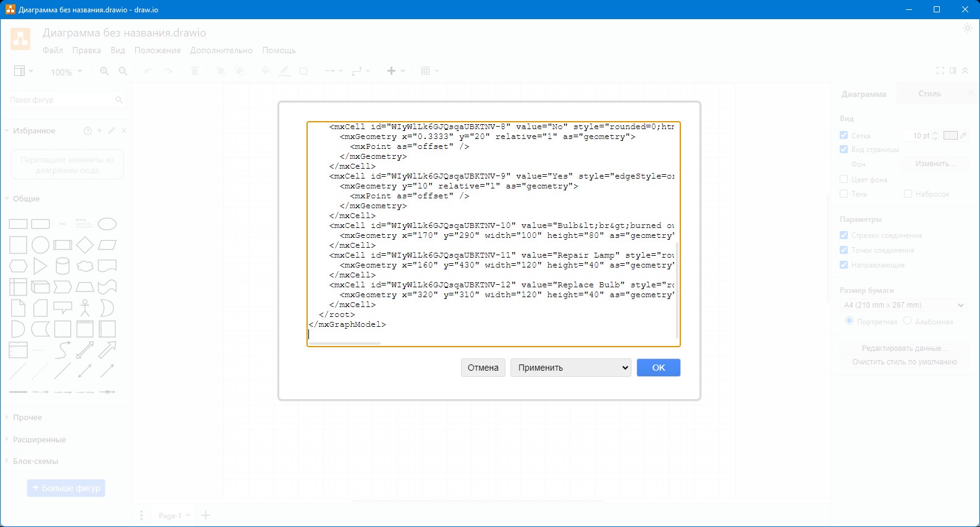980x527 pixels.
Task: Click the undo arrow icon
Action: 148,71
